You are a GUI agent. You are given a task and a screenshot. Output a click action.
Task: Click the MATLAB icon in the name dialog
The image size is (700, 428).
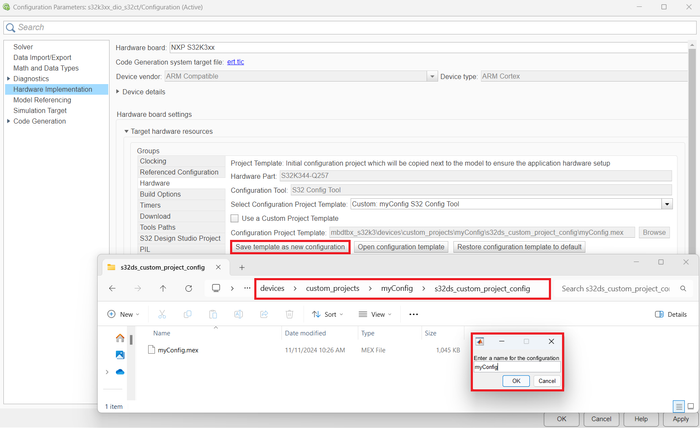pyautogui.click(x=479, y=341)
